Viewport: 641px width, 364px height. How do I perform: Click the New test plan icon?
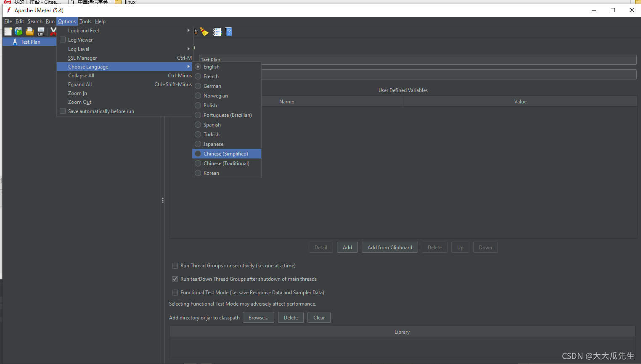[8, 32]
